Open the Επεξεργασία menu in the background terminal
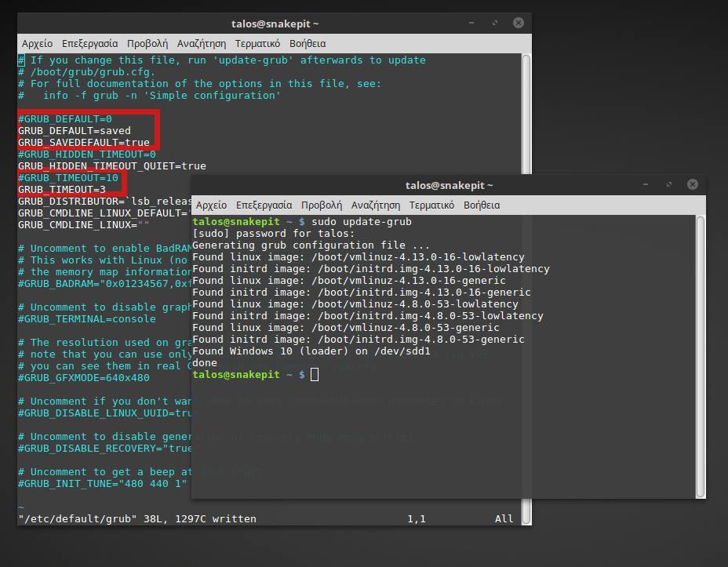This screenshot has width=728, height=567. (x=93, y=43)
